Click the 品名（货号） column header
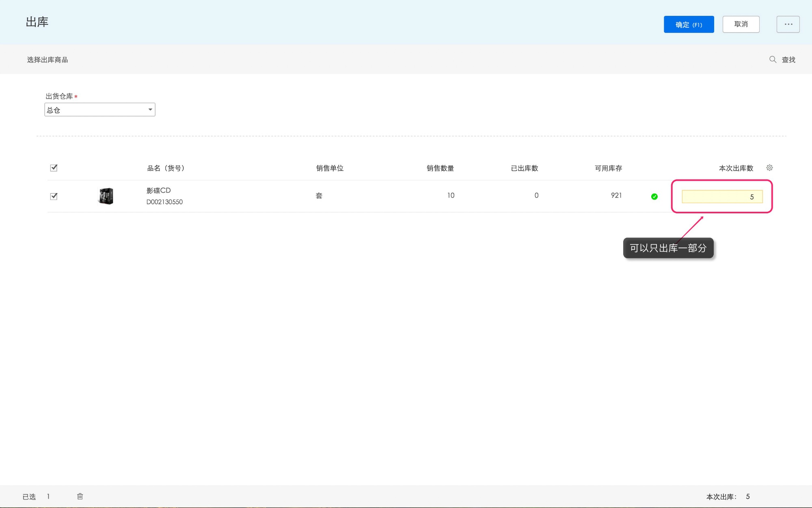 166,168
